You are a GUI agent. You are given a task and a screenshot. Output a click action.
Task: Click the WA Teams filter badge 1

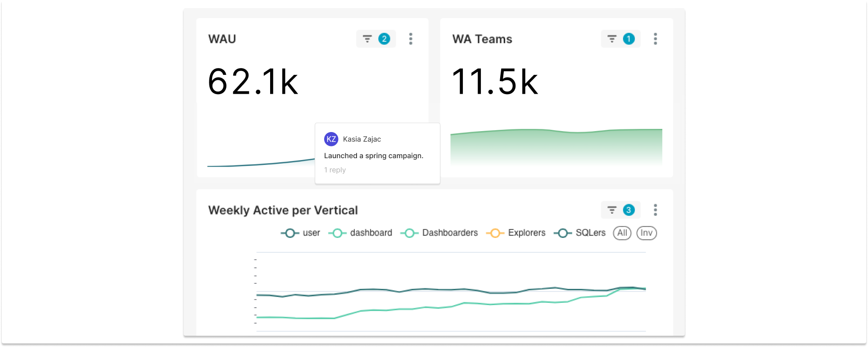628,39
